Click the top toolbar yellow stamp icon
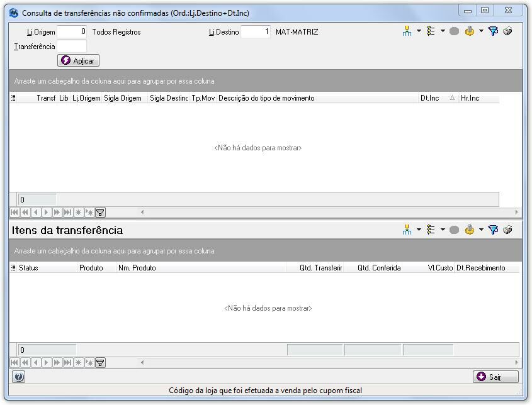The image size is (532, 405). click(x=470, y=31)
